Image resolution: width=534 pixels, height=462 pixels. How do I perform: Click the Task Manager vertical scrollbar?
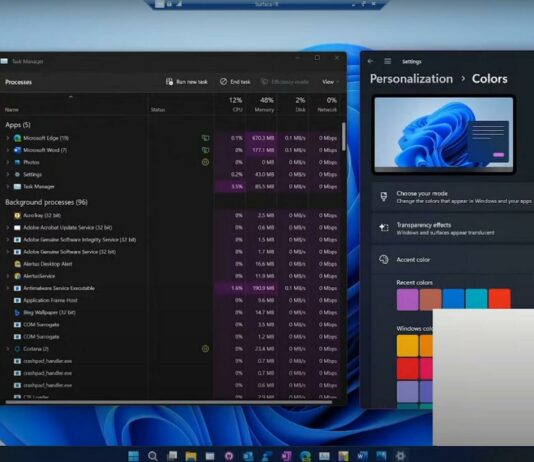click(344, 136)
